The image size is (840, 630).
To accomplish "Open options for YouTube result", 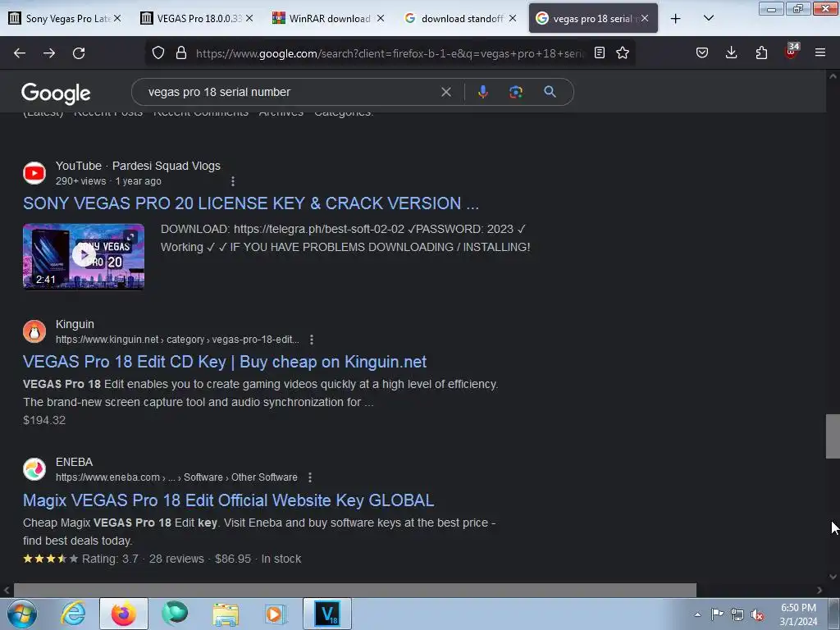I will [232, 181].
